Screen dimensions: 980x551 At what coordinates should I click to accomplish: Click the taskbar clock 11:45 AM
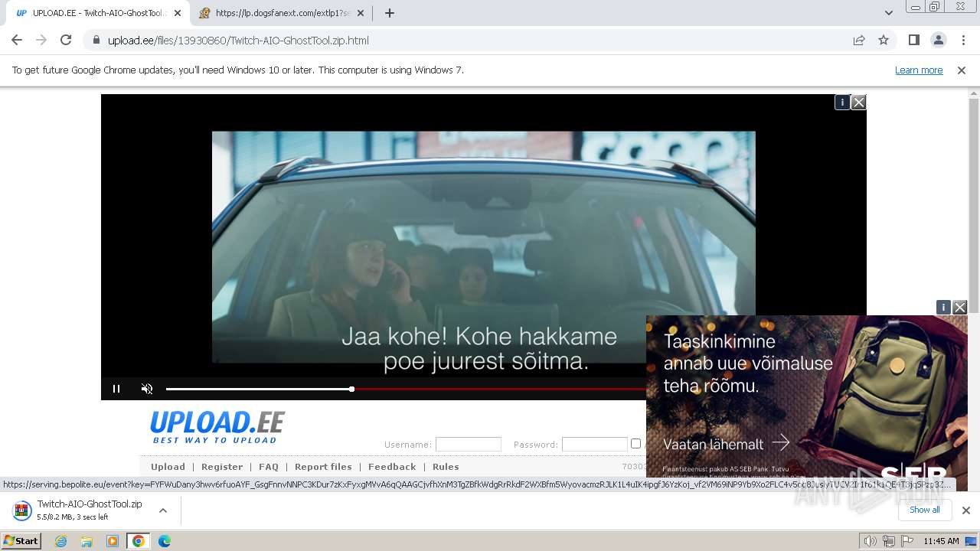(x=941, y=541)
